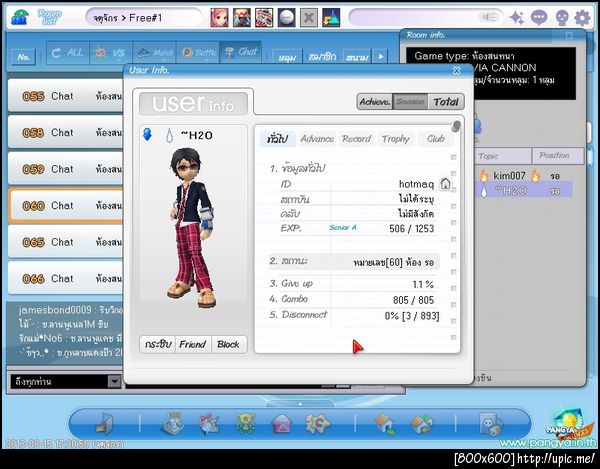Click the Friend button
This screenshot has width=600, height=469.
[193, 344]
